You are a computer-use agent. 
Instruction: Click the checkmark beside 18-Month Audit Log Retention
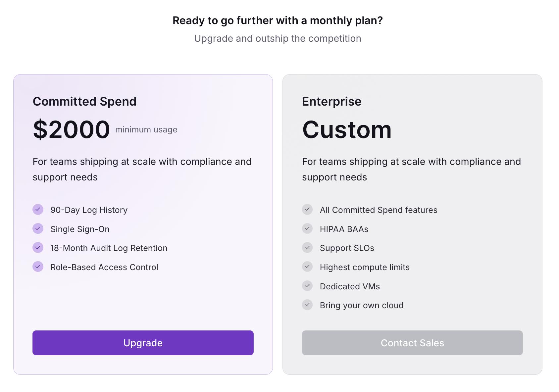tap(38, 247)
